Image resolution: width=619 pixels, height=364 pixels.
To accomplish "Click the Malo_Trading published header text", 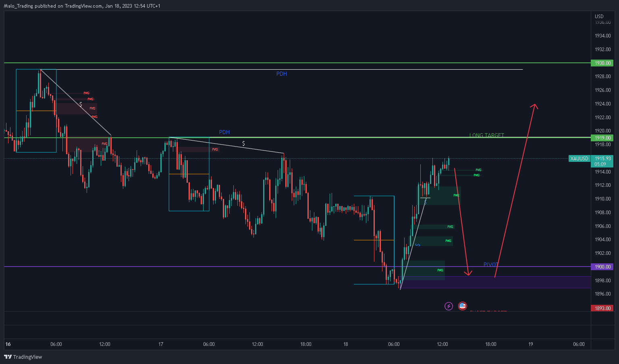I will click(x=82, y=6).
